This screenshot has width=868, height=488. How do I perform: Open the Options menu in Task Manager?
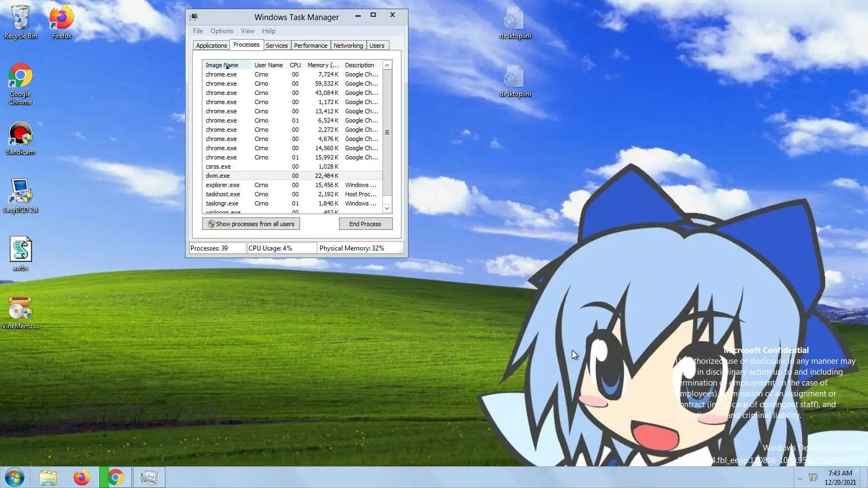click(222, 31)
